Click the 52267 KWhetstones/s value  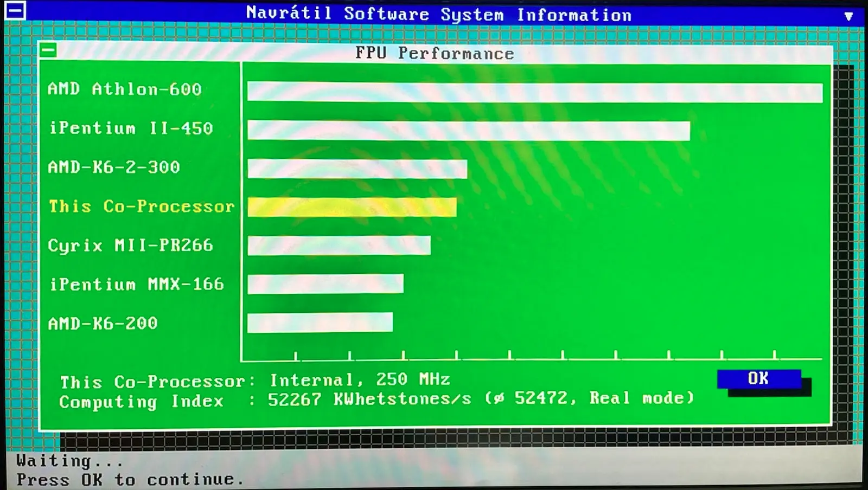(369, 399)
